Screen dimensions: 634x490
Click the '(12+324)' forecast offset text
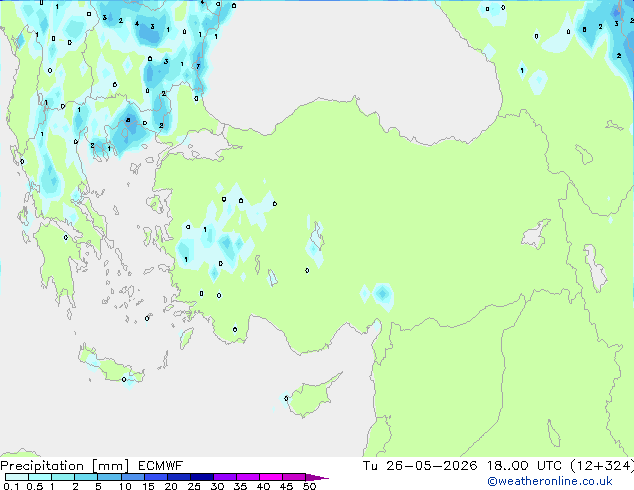pos(602,466)
